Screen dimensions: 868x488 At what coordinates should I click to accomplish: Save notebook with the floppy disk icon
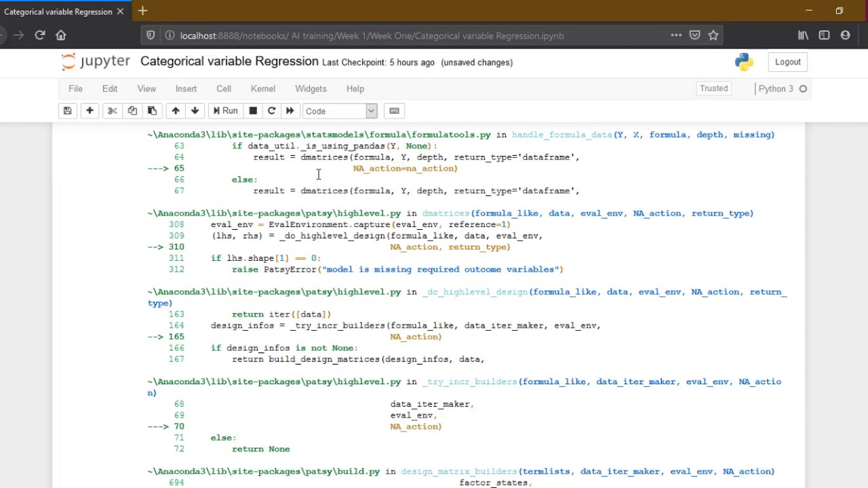click(x=67, y=111)
